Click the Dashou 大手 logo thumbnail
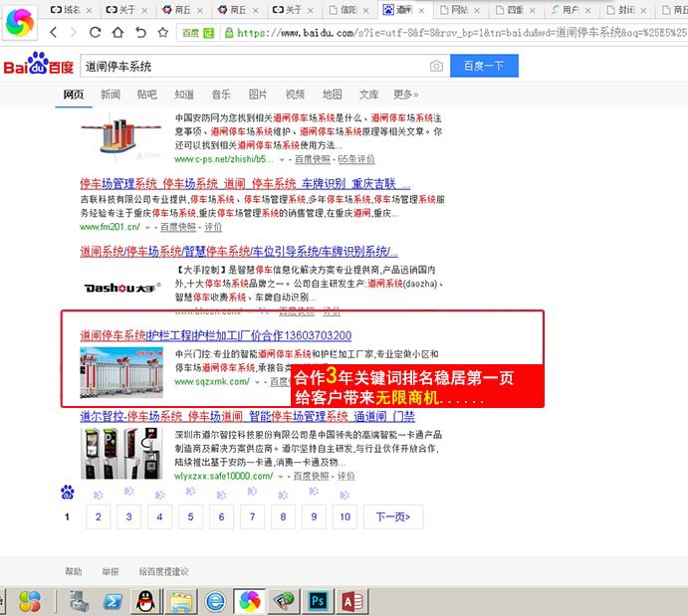This screenshot has width=688, height=616. click(x=122, y=288)
